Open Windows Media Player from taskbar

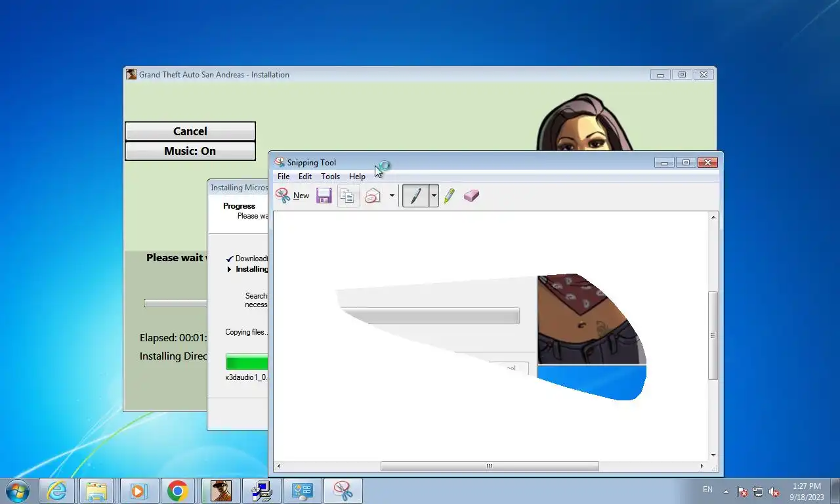point(137,491)
